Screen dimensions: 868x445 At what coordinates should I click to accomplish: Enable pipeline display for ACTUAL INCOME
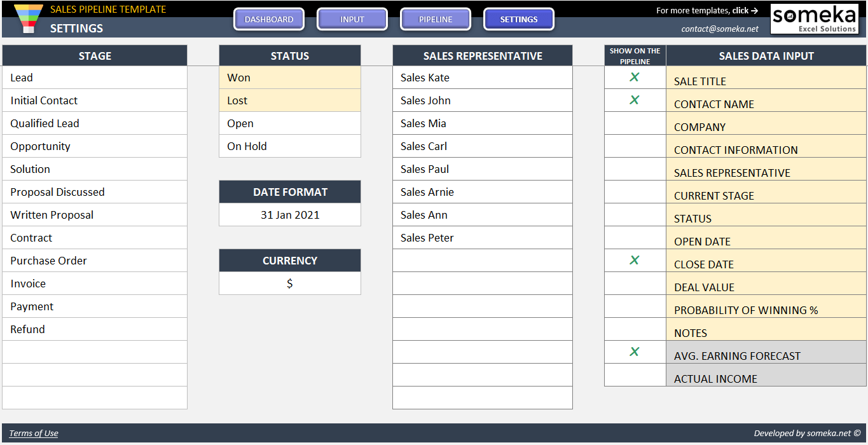coord(635,375)
